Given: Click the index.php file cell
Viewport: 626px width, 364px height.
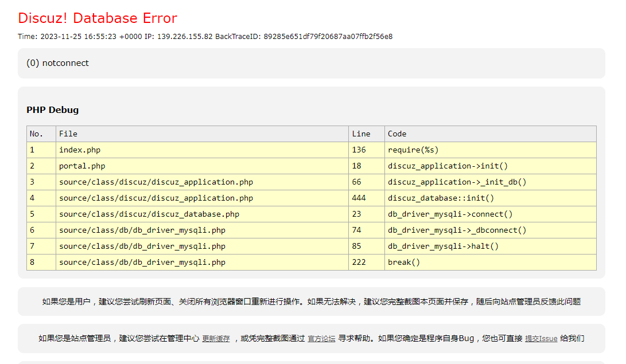Looking at the screenshot, I should click(80, 150).
